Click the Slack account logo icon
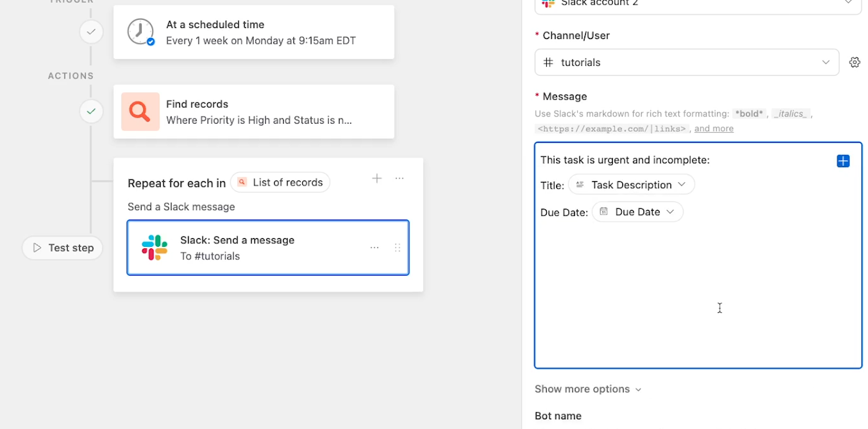The image size is (868, 429). (x=548, y=3)
